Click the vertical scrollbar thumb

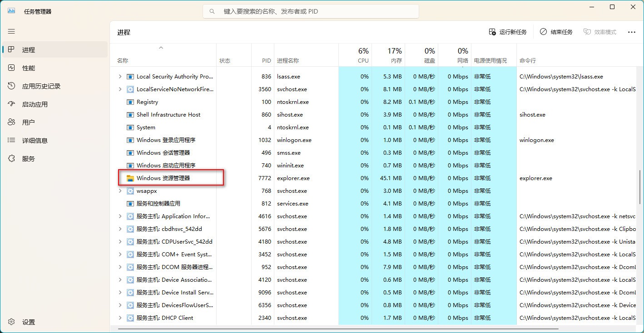(640, 187)
